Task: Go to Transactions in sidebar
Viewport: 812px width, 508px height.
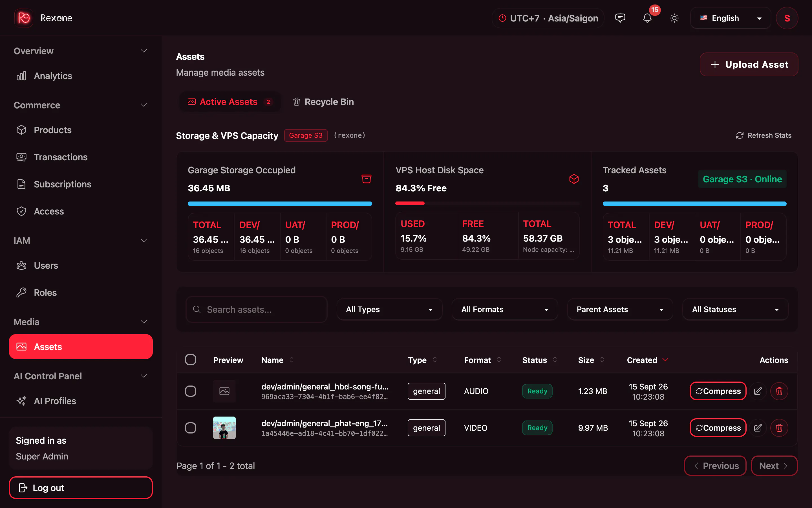Action: (81, 157)
